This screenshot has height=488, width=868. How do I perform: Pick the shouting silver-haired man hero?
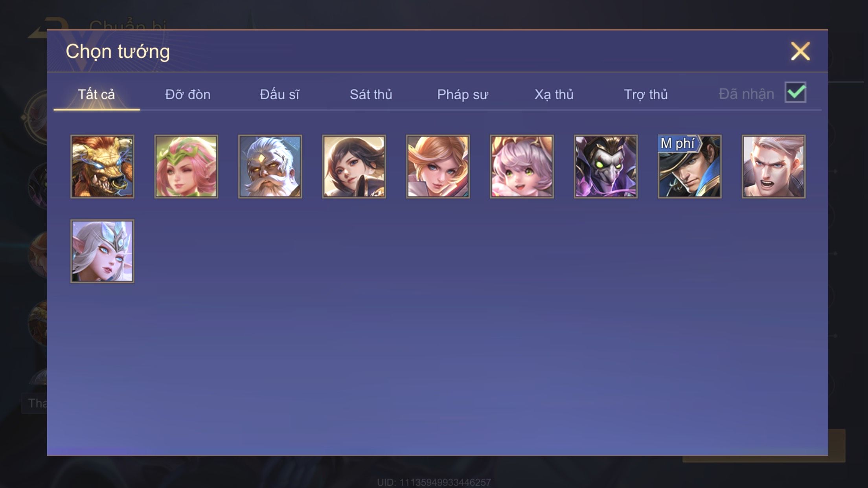[x=774, y=167]
